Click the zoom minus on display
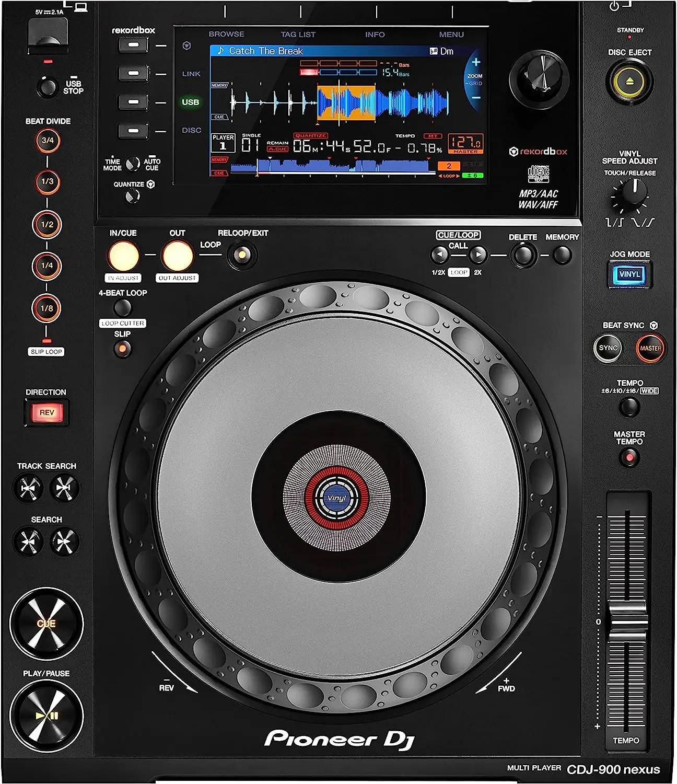 click(x=476, y=98)
